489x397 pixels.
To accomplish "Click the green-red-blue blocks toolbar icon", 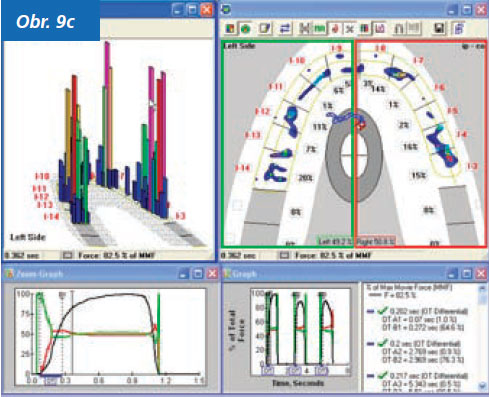I will pyautogui.click(x=364, y=29).
